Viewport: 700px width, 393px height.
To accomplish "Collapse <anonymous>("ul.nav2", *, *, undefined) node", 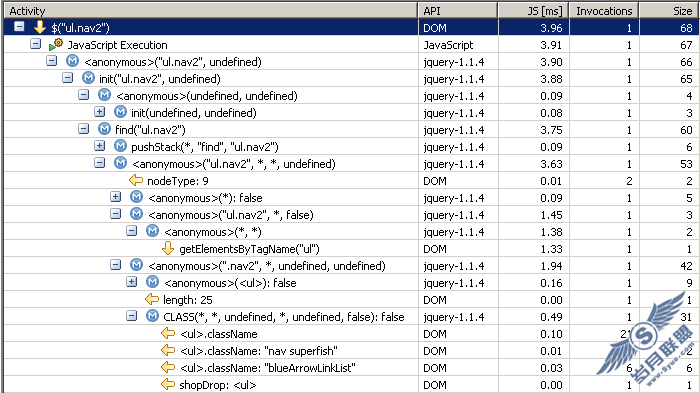I will [x=100, y=163].
